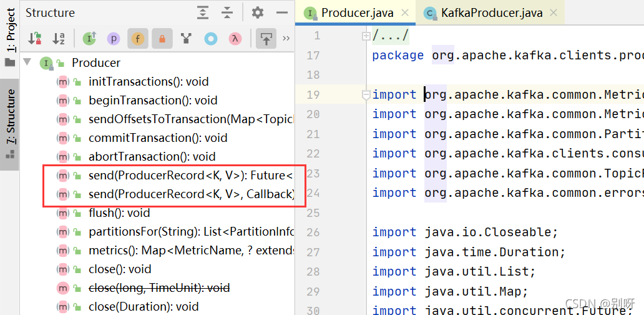Switch to KafkaProducer.java editor tab
Image resolution: width=644 pixels, height=315 pixels.
click(x=490, y=12)
